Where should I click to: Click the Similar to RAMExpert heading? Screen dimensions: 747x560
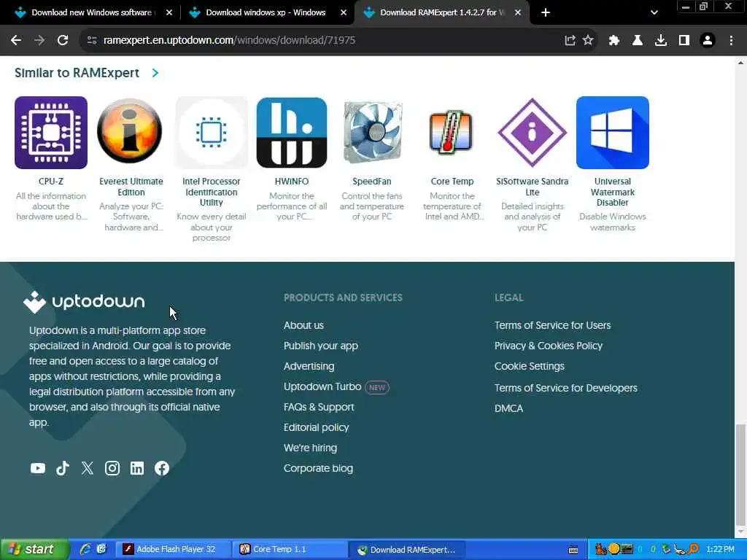[77, 73]
